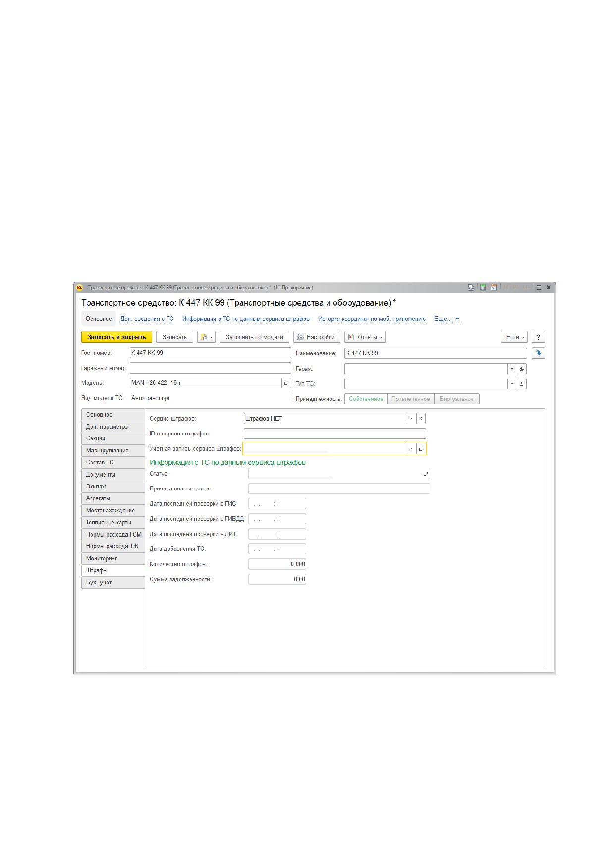Click the Количество штрафов field
Viewport: 614px width, 868px height.
pyautogui.click(x=277, y=564)
